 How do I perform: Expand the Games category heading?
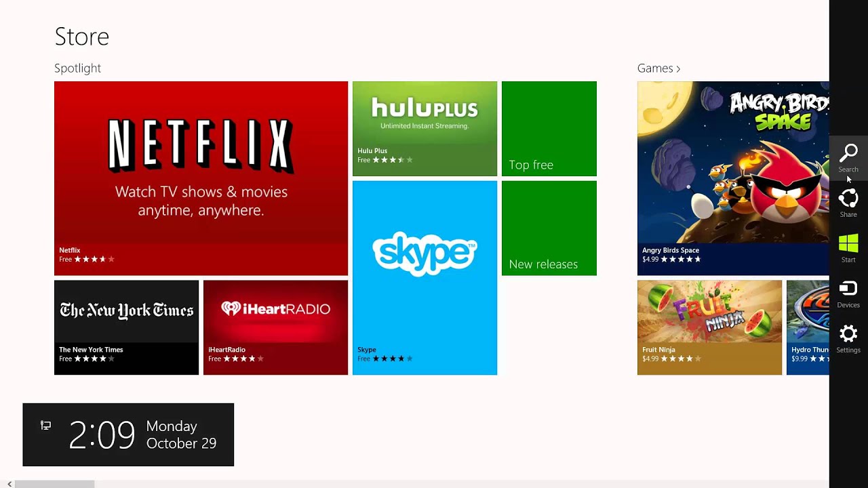(x=658, y=68)
